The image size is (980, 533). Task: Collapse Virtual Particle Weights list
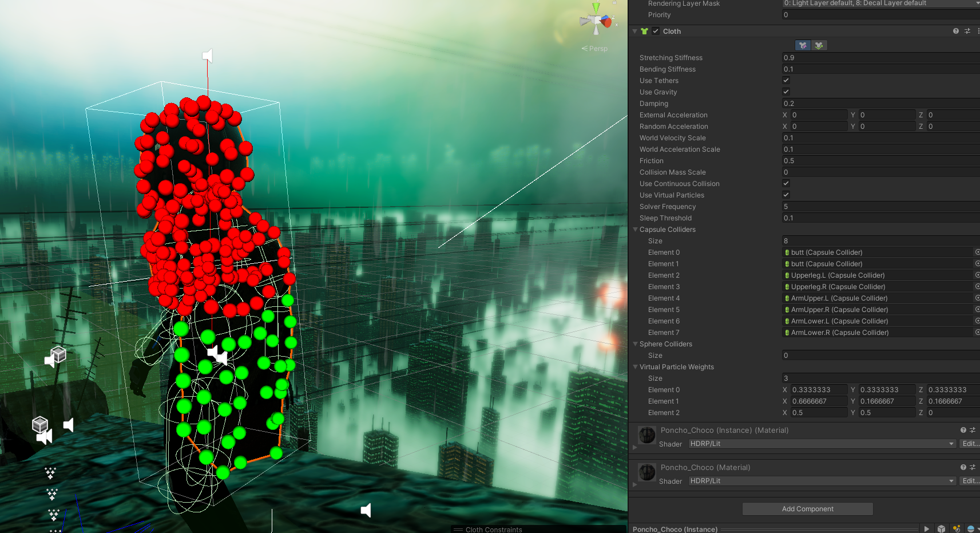(635, 367)
